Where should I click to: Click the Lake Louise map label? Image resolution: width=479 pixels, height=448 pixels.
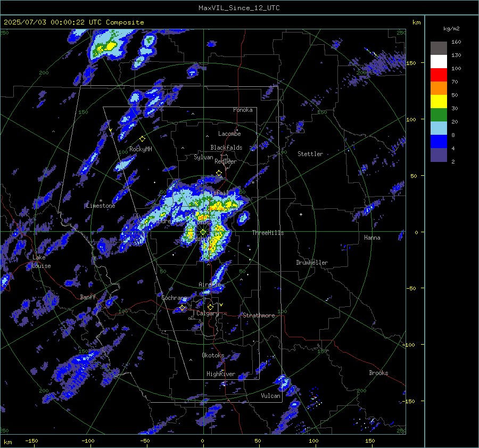[41, 262]
